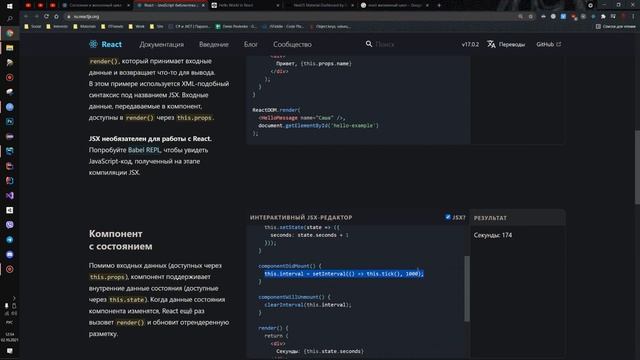The width and height of the screenshot is (640, 360).
Task: Click the browser home button
Action: click(56, 16)
